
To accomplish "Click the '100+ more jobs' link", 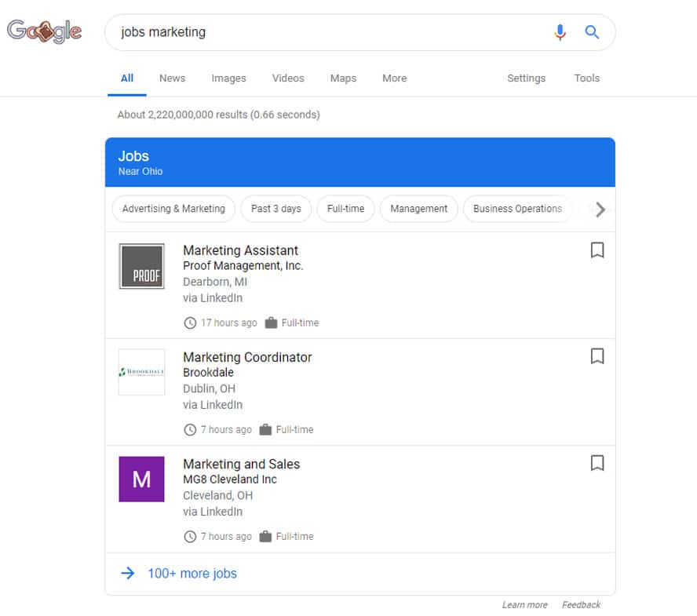I will point(192,574).
